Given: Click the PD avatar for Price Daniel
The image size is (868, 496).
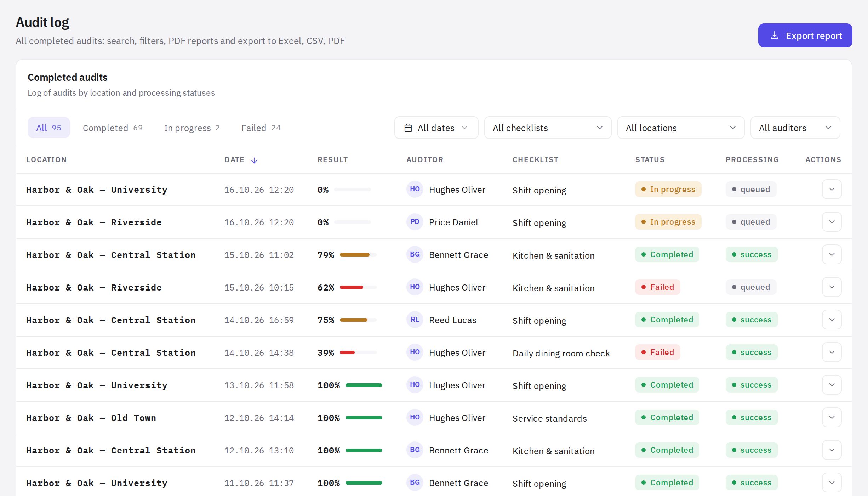Looking at the screenshot, I should [x=415, y=222].
